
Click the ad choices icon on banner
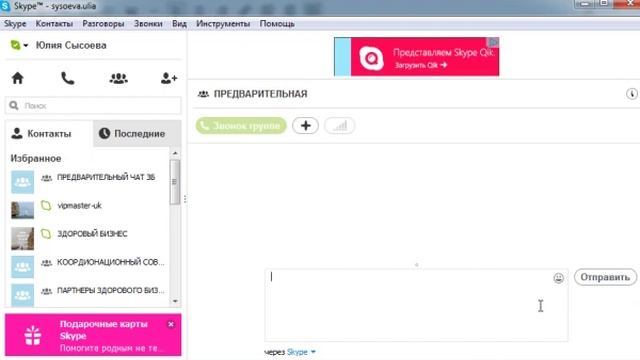(493, 42)
